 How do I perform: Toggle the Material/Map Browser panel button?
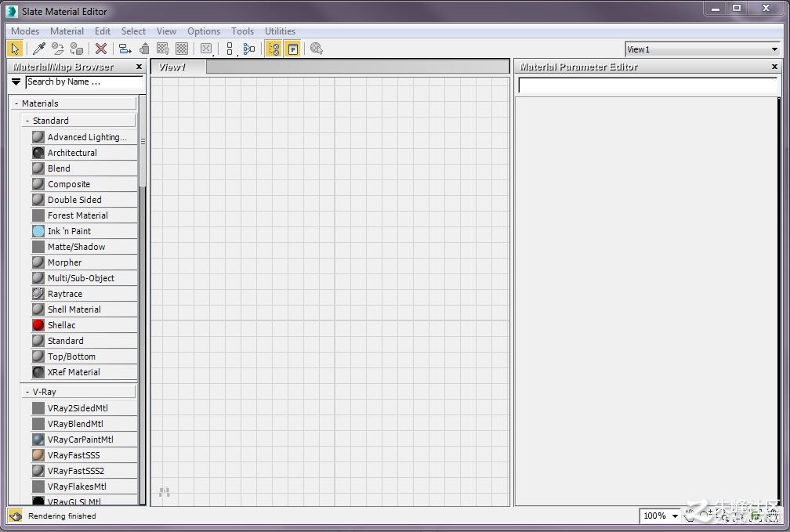274,49
